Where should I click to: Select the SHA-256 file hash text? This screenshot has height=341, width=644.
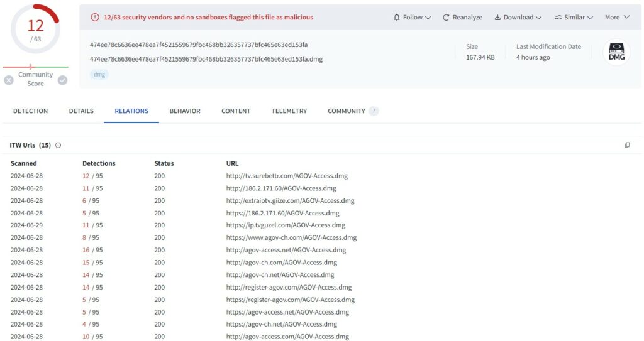click(x=199, y=45)
